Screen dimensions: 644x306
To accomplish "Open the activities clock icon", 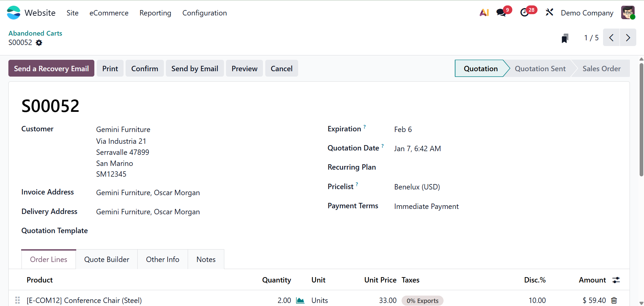I will click(x=524, y=13).
